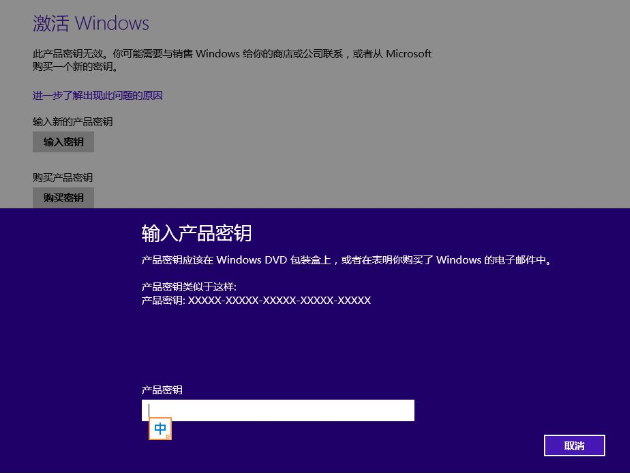This screenshot has height=473, width=630.
Task: Select the 购买产品密钥 section label
Action: (62, 178)
